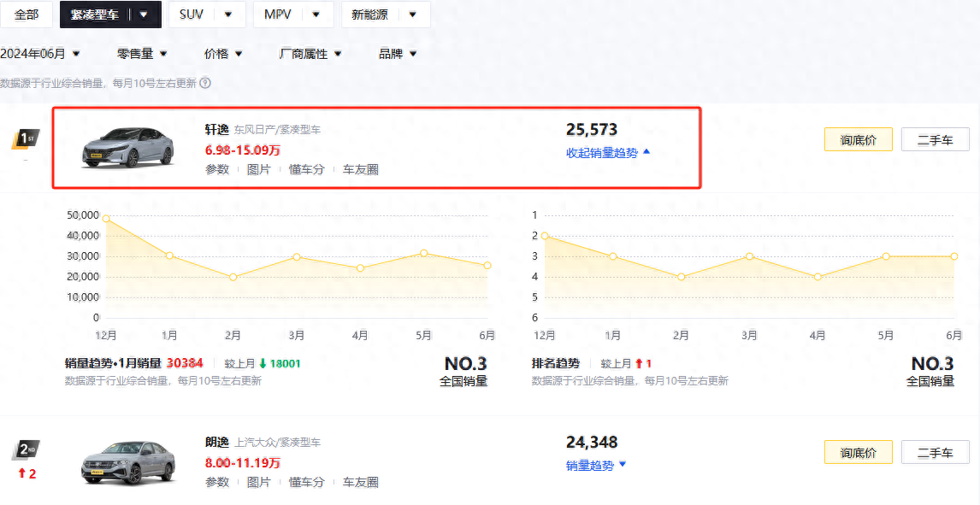Open the 朗逸 car thumbnail
The image size is (980, 505).
point(129,463)
